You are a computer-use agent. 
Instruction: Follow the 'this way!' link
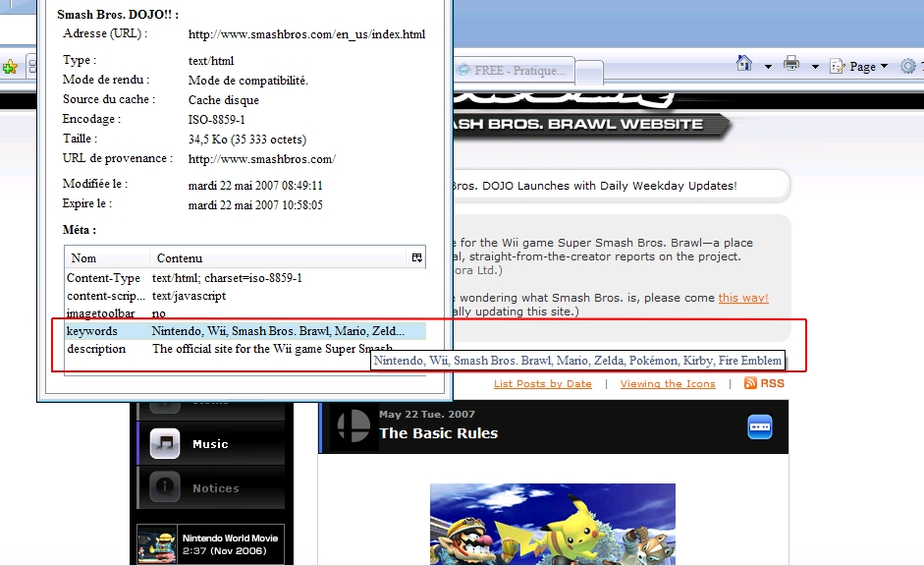743,298
